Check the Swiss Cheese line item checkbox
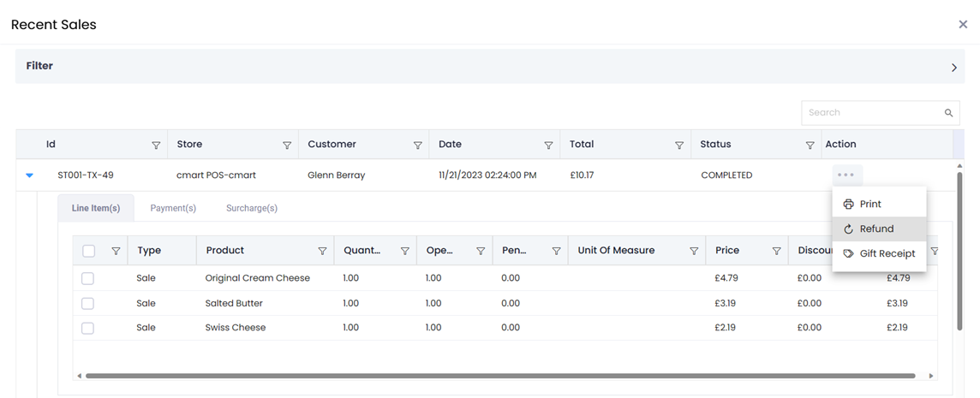980x398 pixels. [87, 328]
